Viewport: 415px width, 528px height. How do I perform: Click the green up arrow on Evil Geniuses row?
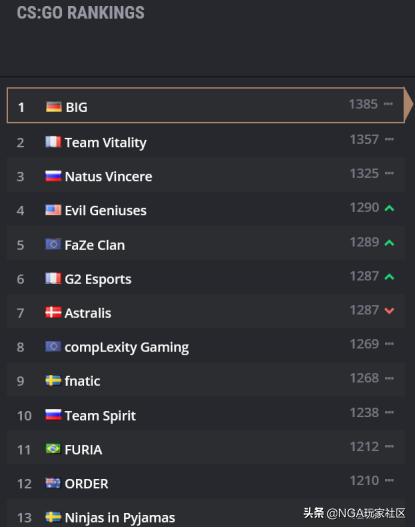(389, 208)
